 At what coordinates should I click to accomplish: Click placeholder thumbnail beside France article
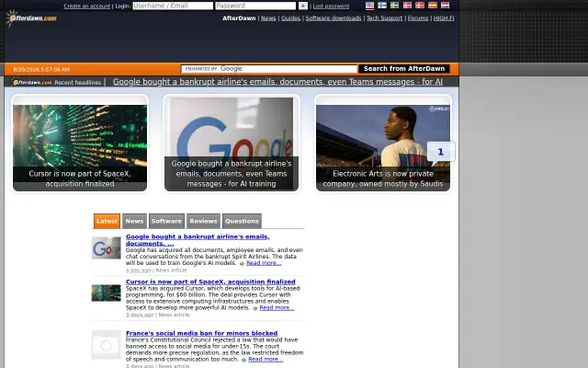click(x=107, y=345)
